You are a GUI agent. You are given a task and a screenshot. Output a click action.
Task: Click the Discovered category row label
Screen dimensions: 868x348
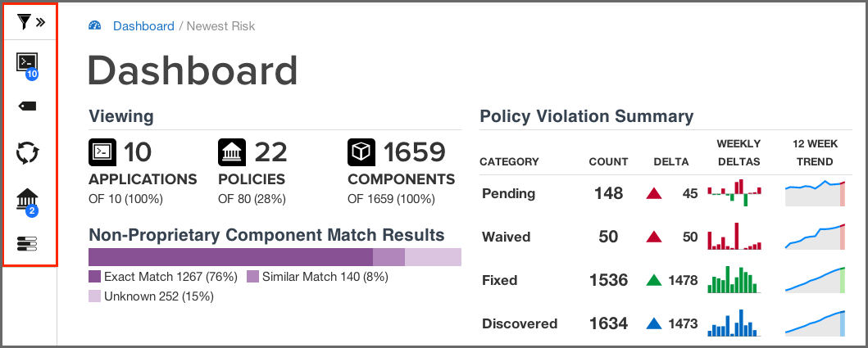(520, 323)
